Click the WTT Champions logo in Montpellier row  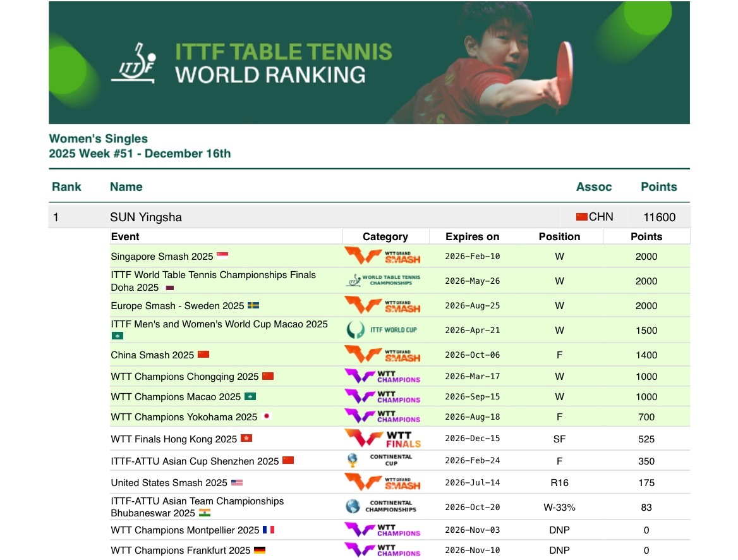coord(382,530)
